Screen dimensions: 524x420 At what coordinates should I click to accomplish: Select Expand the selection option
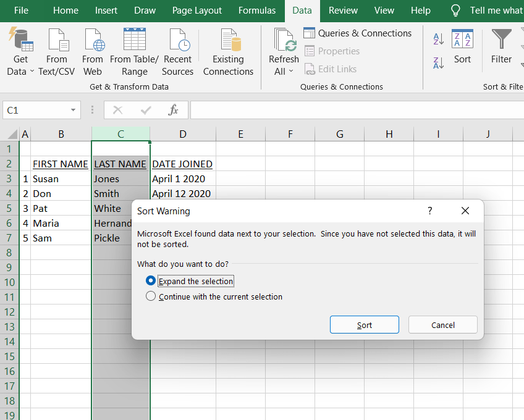click(151, 281)
